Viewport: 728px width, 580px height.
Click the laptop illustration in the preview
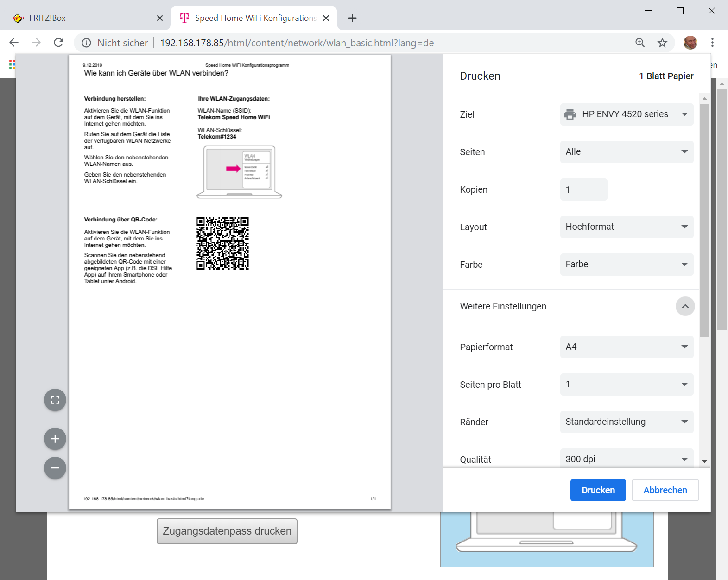point(239,172)
